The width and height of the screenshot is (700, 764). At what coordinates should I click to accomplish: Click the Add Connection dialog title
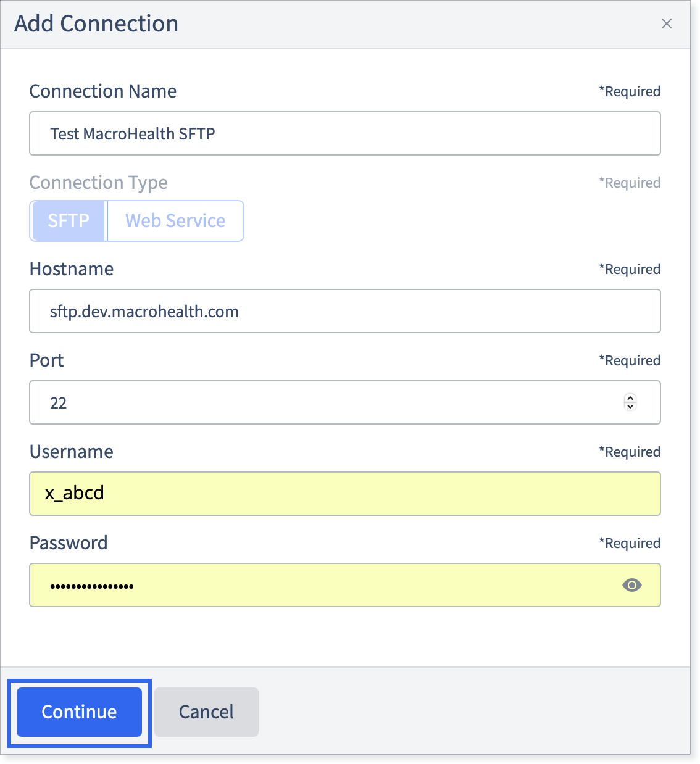click(96, 23)
